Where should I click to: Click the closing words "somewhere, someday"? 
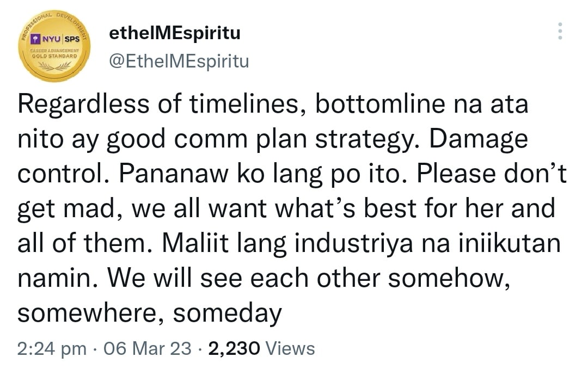(149, 313)
